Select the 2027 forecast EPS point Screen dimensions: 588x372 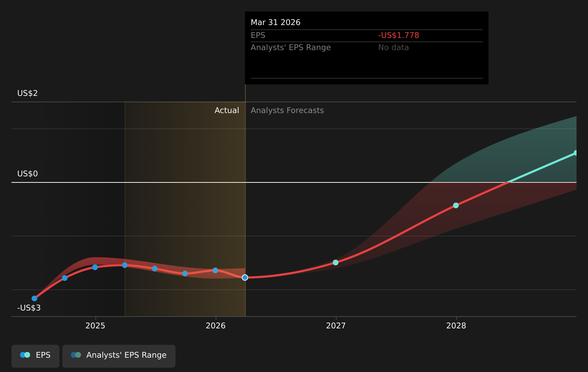(336, 263)
